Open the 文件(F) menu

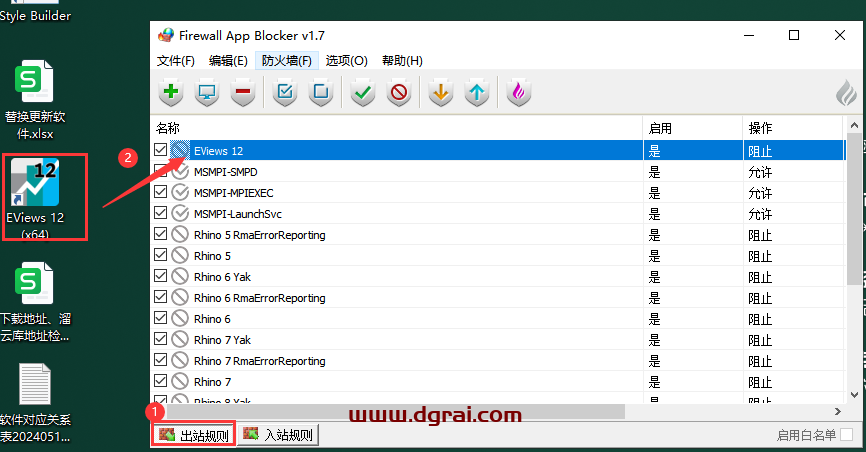click(x=176, y=61)
